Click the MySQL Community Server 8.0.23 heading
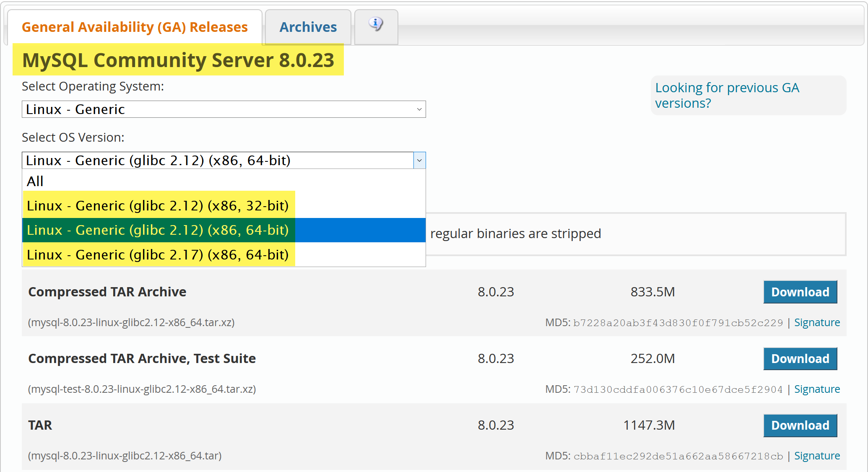This screenshot has width=868, height=472. coord(178,60)
